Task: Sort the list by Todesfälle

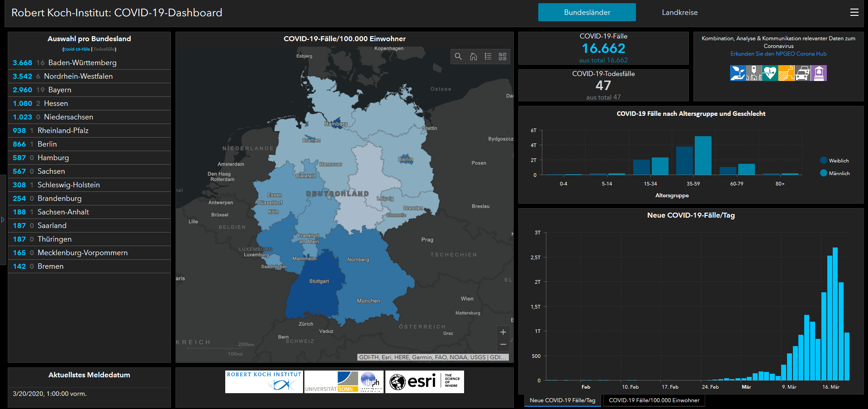Action: [104, 49]
